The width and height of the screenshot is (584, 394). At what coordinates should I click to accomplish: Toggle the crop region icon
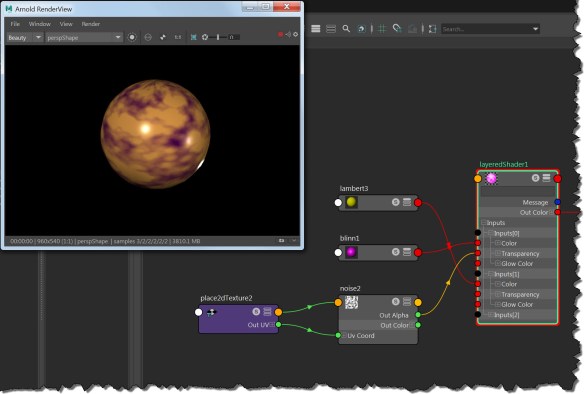(194, 37)
